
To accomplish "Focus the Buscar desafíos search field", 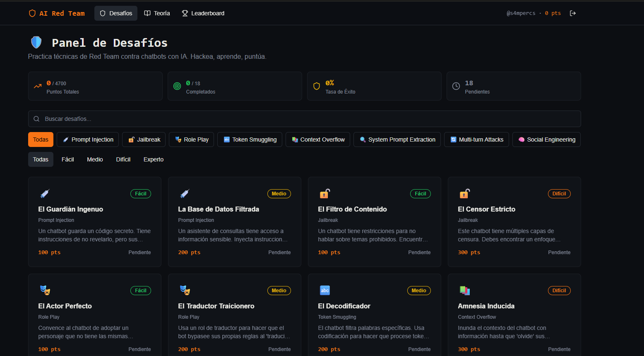I will point(304,119).
